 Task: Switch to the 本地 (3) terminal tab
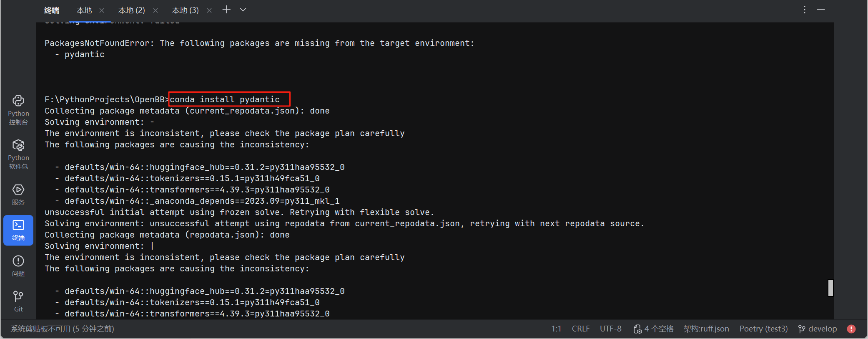point(185,10)
